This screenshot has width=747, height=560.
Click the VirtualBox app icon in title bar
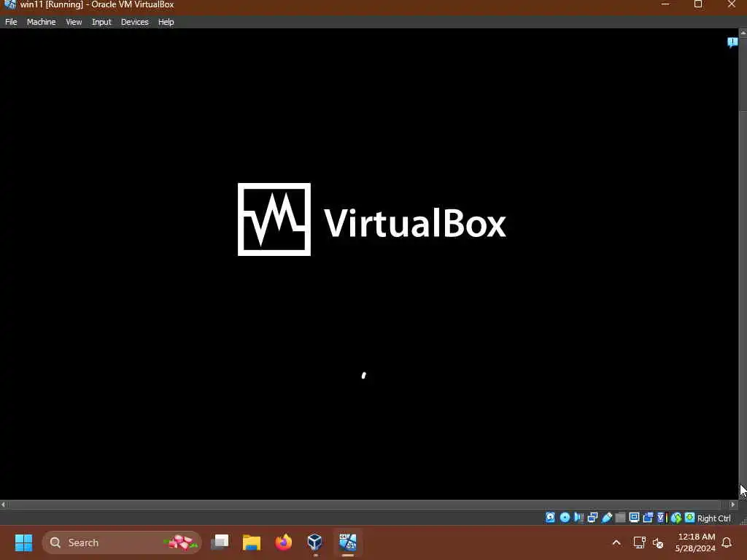(x=9, y=5)
